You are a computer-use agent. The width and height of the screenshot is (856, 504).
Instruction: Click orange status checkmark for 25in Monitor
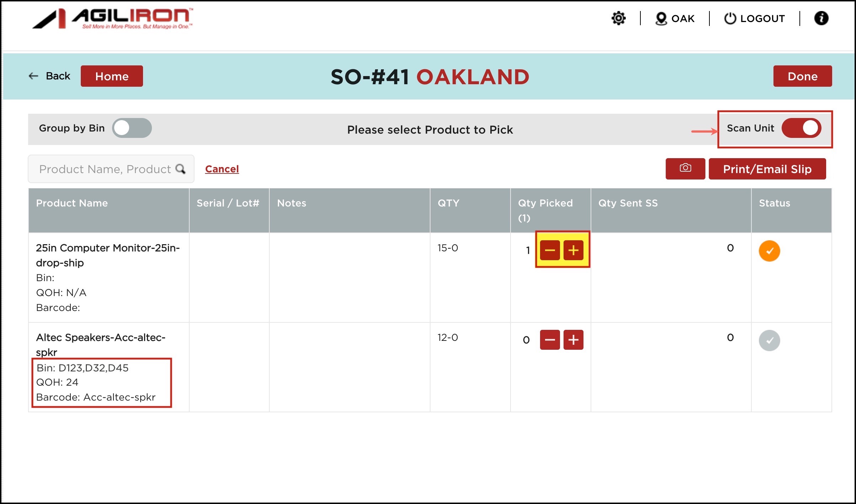coord(769,251)
